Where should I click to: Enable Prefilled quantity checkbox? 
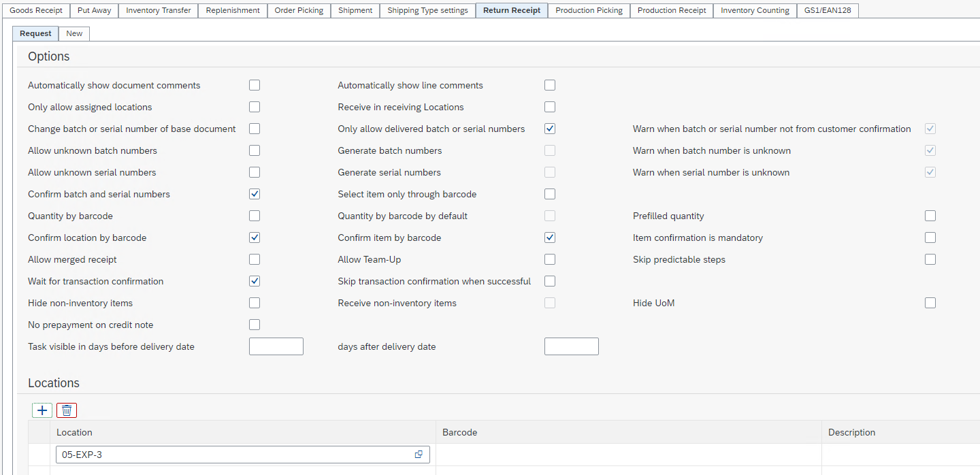pos(930,216)
